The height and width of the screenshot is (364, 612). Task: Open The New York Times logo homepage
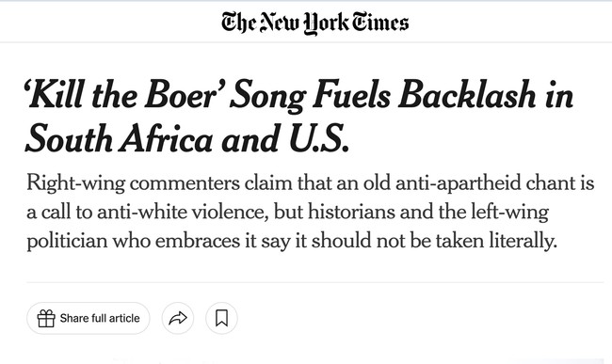point(315,23)
